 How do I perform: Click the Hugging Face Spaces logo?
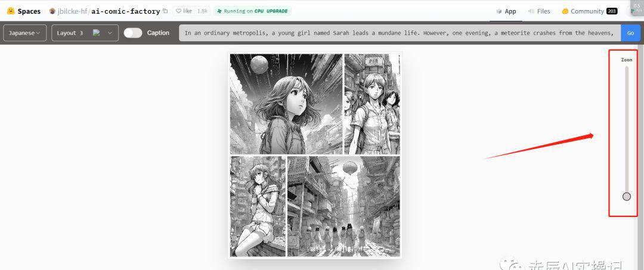11,11
